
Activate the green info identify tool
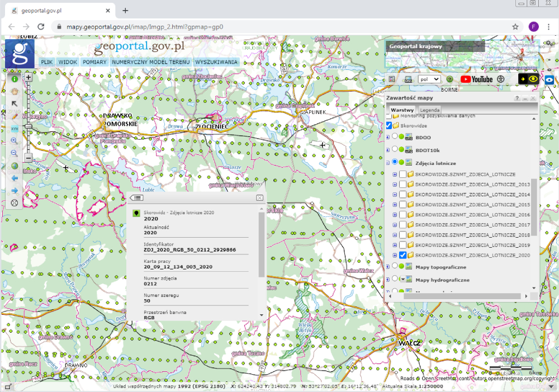click(15, 79)
